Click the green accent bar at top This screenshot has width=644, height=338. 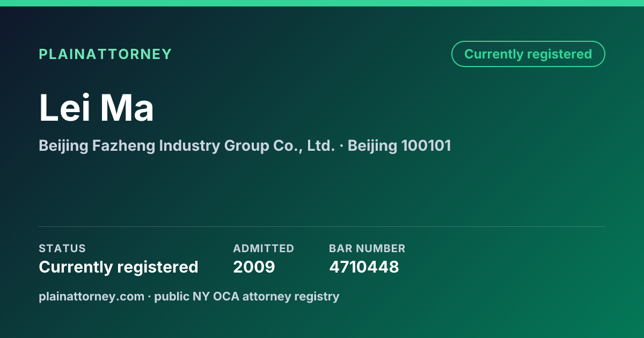[322, 3]
